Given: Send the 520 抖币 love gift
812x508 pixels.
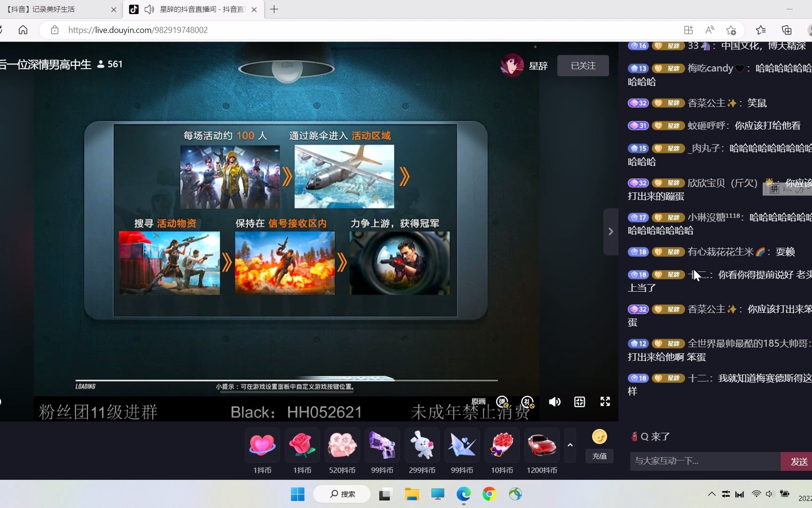Looking at the screenshot, I should 342,445.
